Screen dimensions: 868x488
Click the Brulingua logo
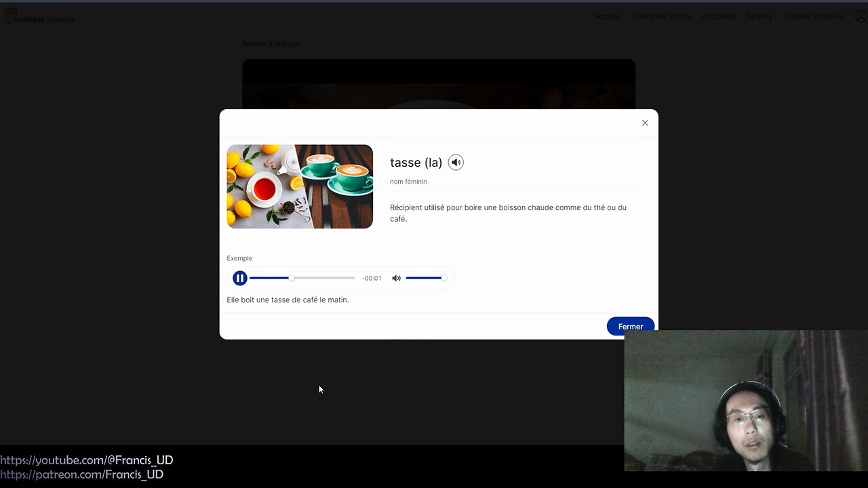(x=39, y=16)
